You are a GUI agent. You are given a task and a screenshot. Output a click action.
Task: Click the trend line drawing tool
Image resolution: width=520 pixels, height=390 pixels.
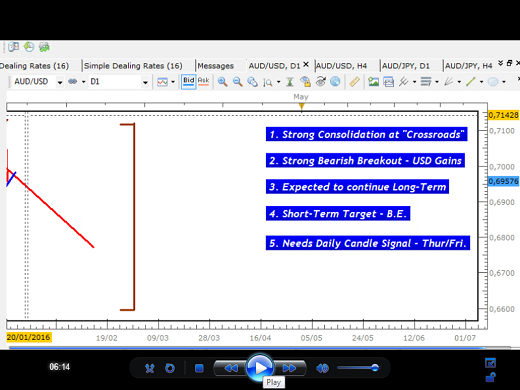click(471, 82)
